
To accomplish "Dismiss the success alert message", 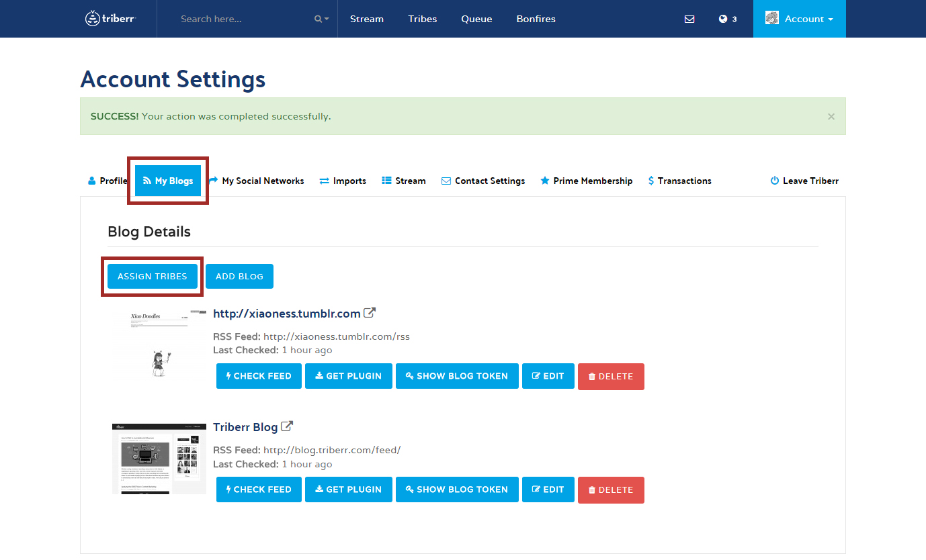I will tap(831, 117).
